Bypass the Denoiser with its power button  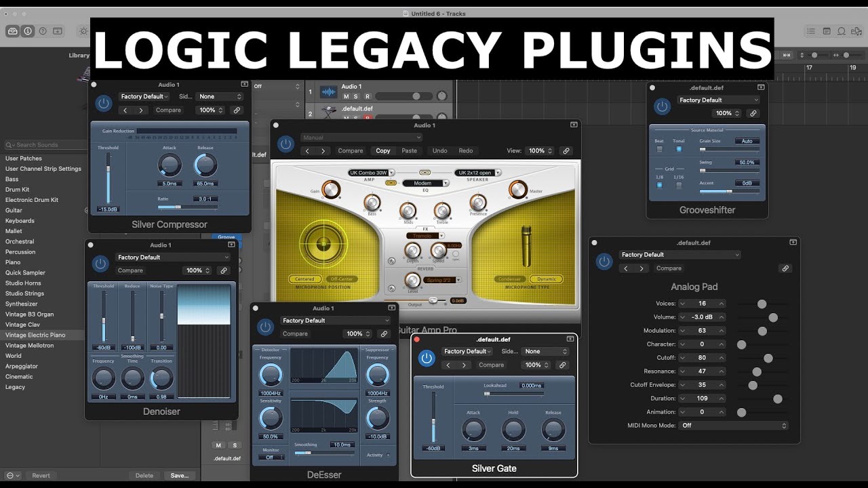[x=100, y=264]
